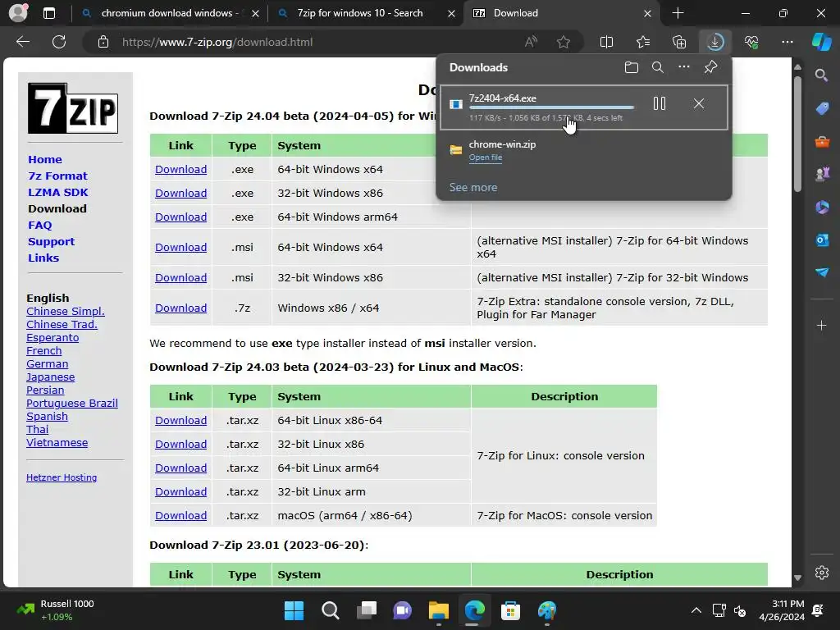The image size is (840, 630).
Task: Switch language to German
Action: pyautogui.click(x=47, y=363)
